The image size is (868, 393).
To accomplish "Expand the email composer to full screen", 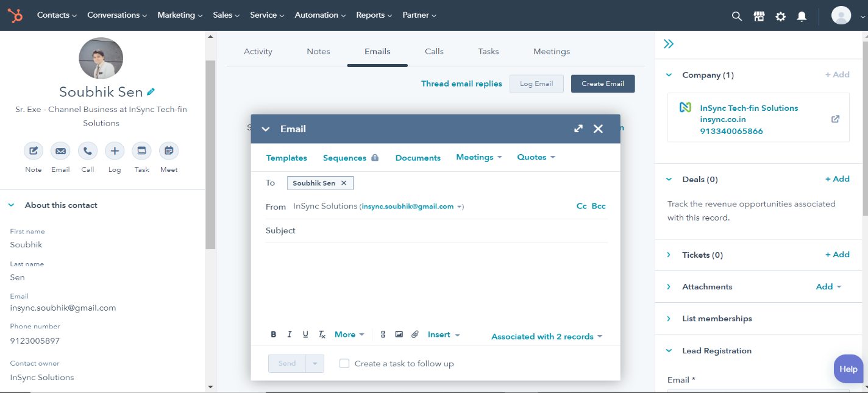I will (x=578, y=129).
